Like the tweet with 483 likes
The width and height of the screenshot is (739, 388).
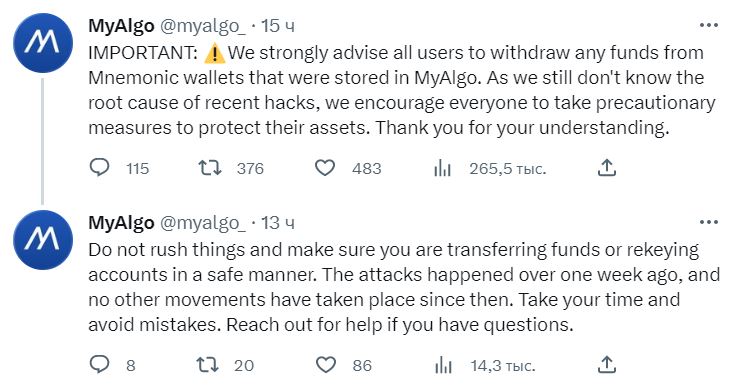click(325, 168)
